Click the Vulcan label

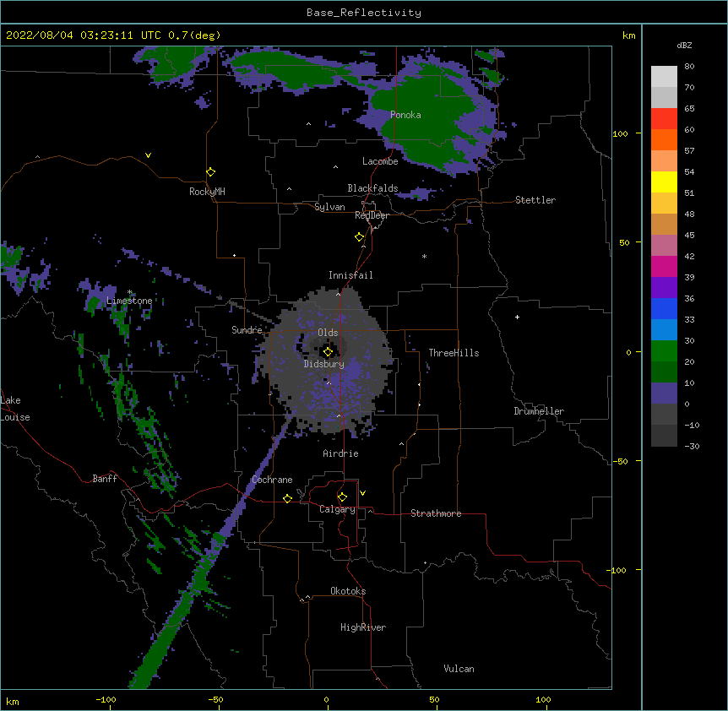[459, 669]
